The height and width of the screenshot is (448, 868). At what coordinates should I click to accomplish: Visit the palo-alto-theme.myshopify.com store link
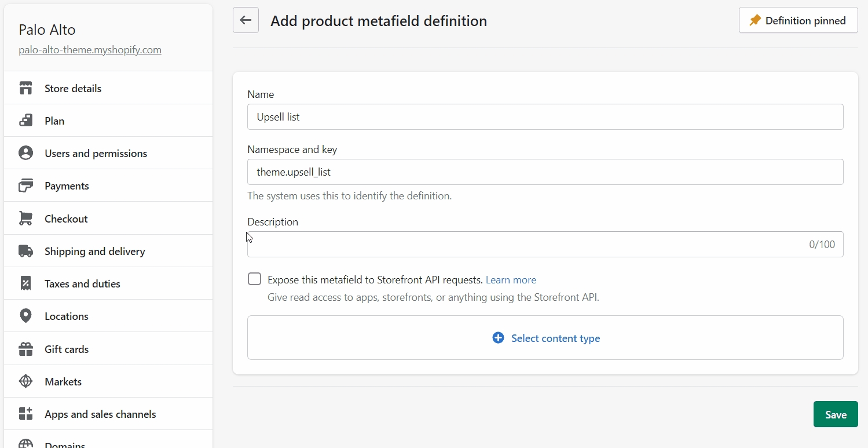(x=90, y=50)
